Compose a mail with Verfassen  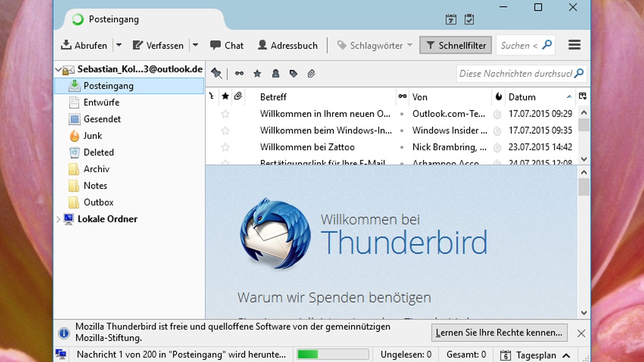158,45
